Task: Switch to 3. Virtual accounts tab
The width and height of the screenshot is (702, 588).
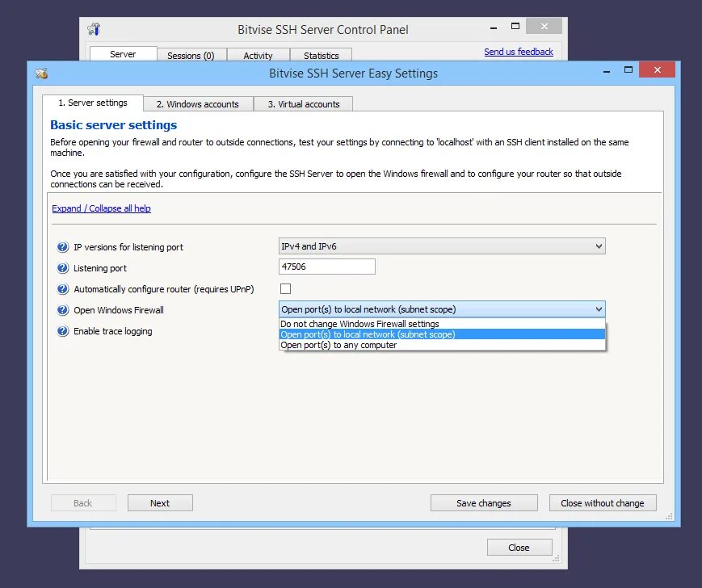Action: [304, 104]
